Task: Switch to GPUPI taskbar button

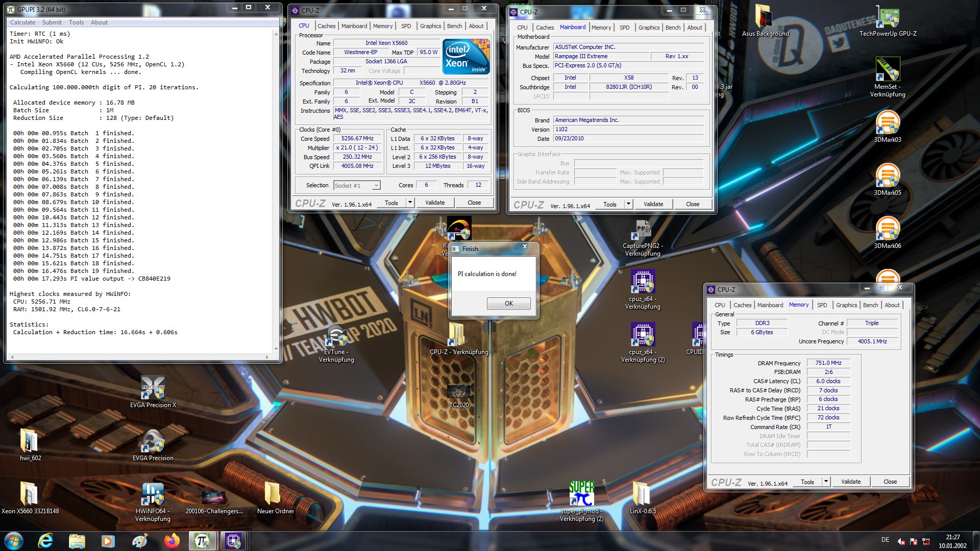Action: tap(203, 540)
